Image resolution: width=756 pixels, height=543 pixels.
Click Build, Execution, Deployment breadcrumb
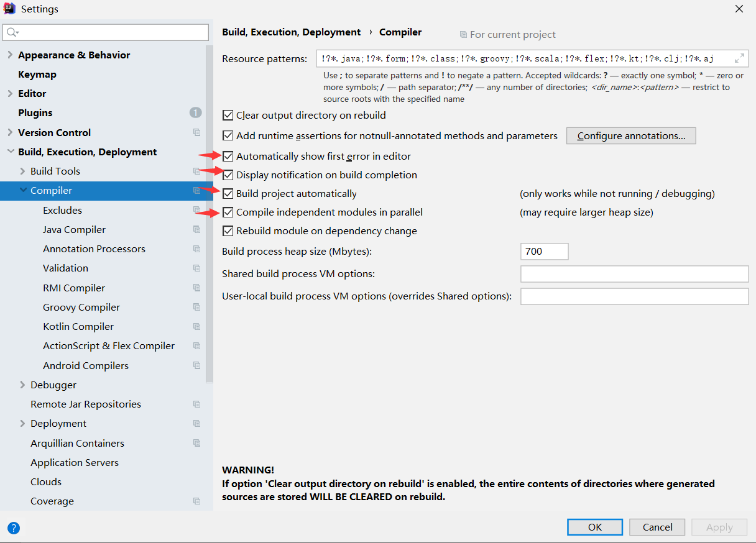coord(291,32)
